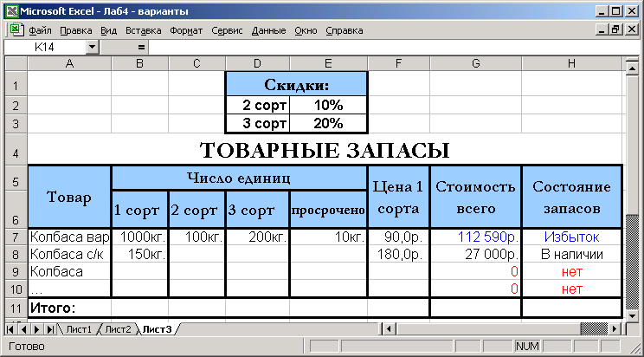The width and height of the screenshot is (644, 357).
Task: Select the Колбаса вар cell
Action: click(69, 237)
